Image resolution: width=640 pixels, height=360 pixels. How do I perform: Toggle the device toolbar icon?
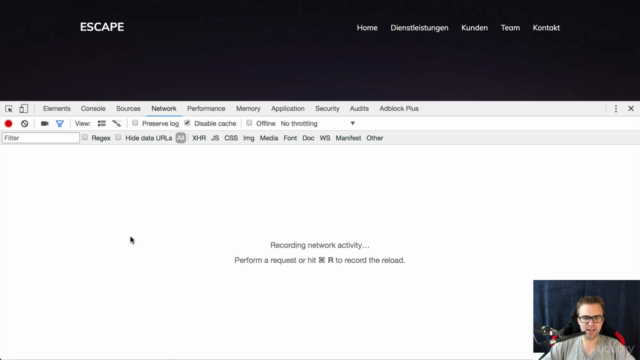pos(24,109)
